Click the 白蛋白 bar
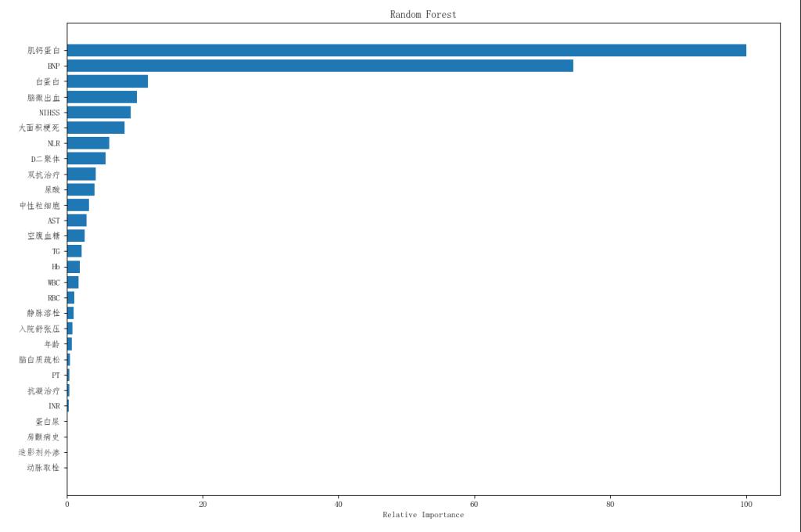The width and height of the screenshot is (801, 532). (x=107, y=81)
